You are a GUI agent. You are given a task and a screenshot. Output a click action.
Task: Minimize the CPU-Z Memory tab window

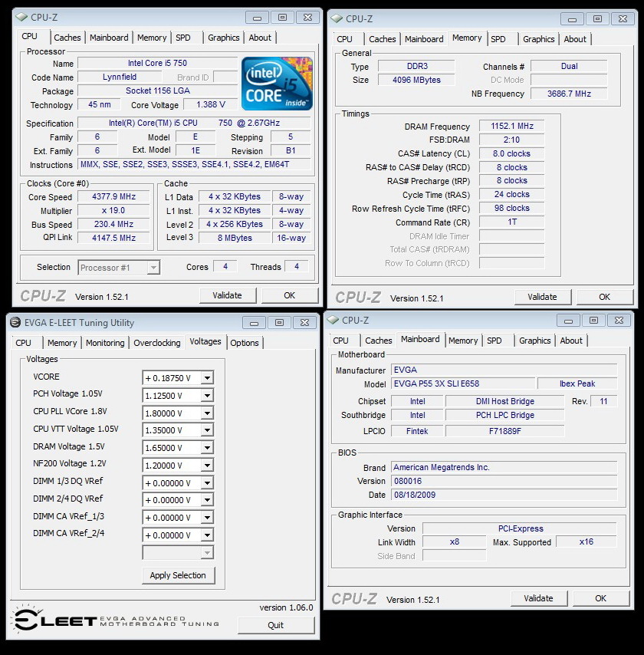[572, 19]
